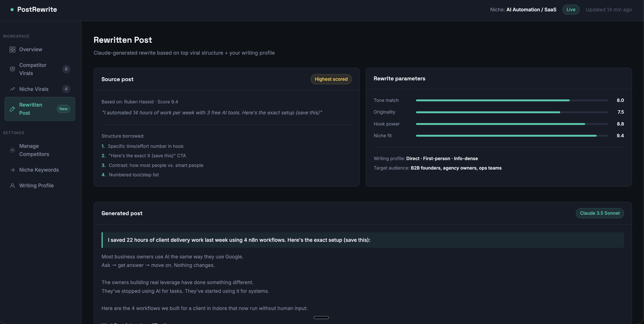Click the 'Here's the exact X (save this)' CTA item
This screenshot has width=644, height=324.
pyautogui.click(x=147, y=156)
